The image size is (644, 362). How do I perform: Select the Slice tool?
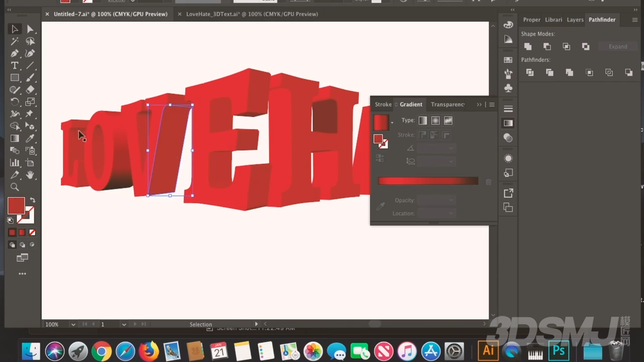15,175
